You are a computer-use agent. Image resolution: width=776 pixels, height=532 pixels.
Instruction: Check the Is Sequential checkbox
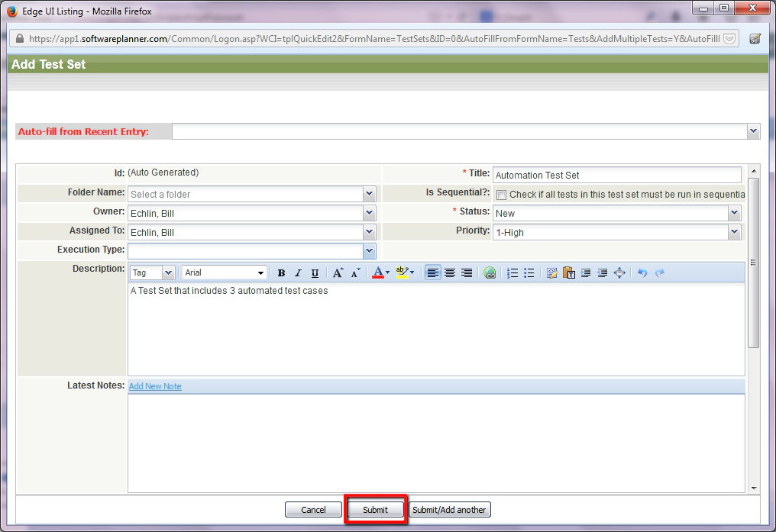pyautogui.click(x=502, y=196)
